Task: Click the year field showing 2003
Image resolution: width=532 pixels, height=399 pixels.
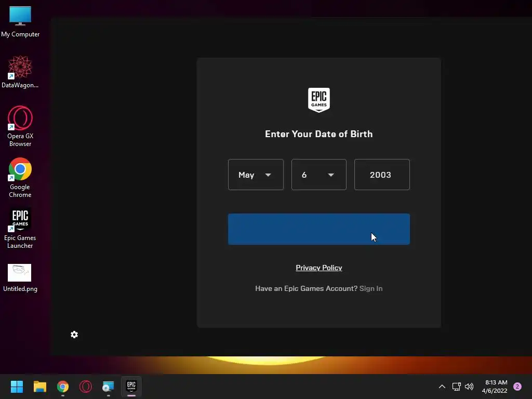Action: [x=382, y=175]
